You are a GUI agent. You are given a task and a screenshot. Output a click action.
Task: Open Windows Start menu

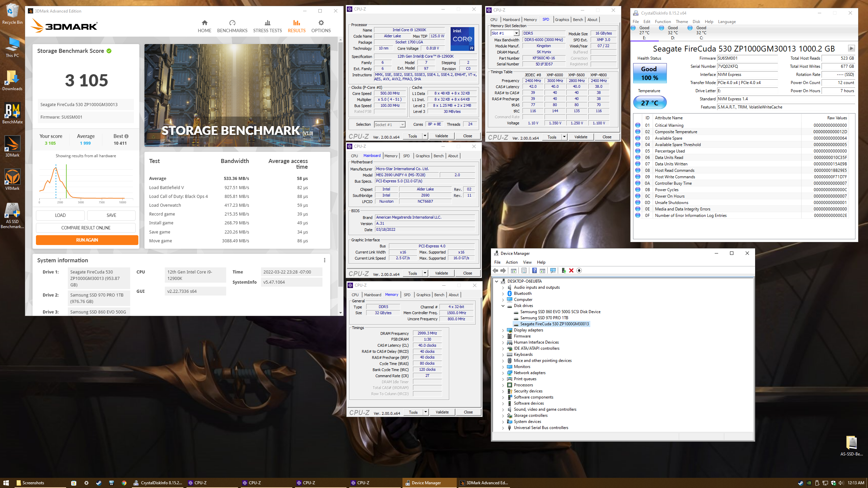point(6,483)
